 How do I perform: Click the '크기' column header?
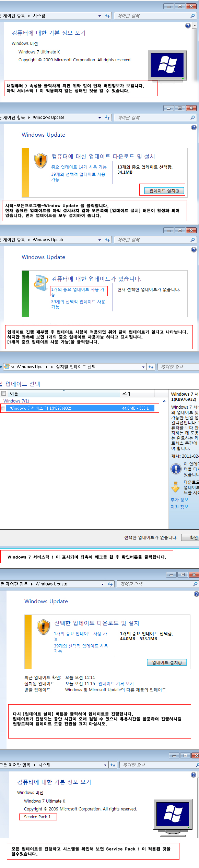point(144,393)
